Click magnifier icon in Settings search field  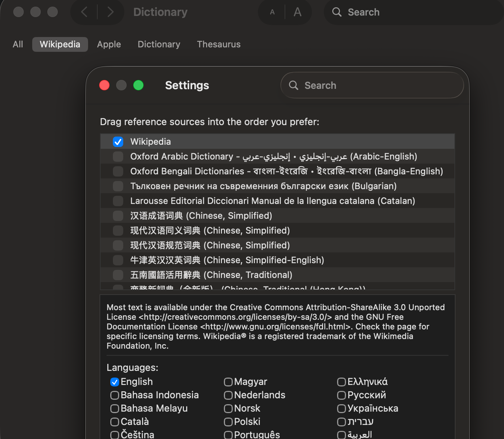(293, 86)
